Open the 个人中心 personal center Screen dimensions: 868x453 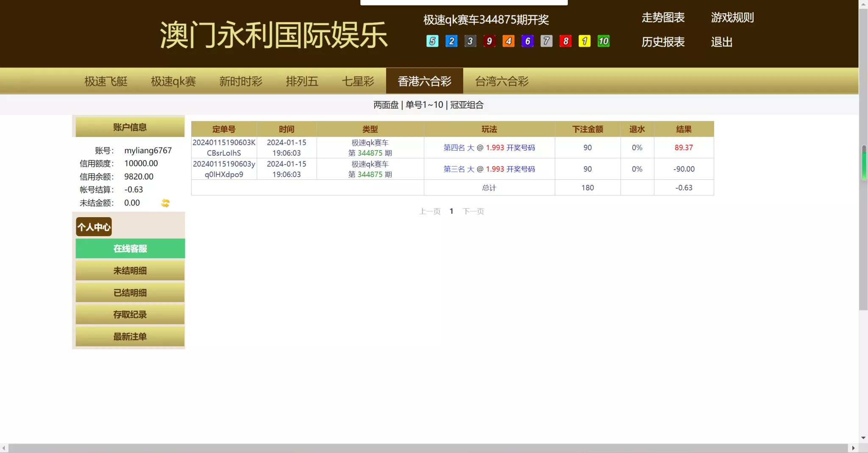point(94,226)
